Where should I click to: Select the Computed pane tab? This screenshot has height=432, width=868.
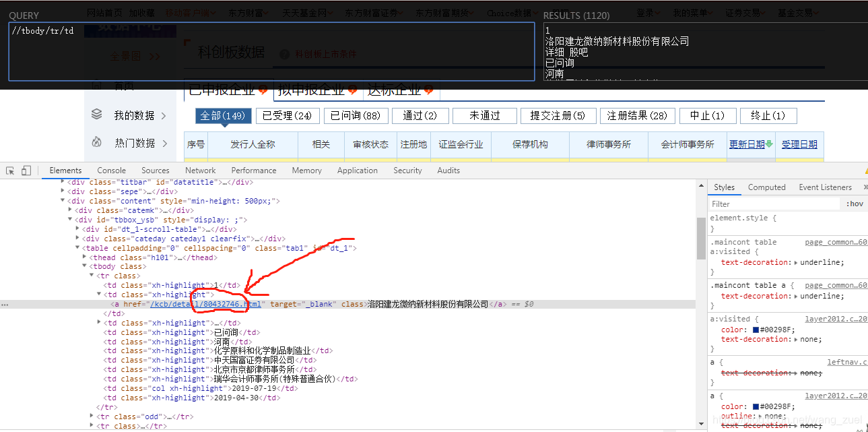[766, 187]
